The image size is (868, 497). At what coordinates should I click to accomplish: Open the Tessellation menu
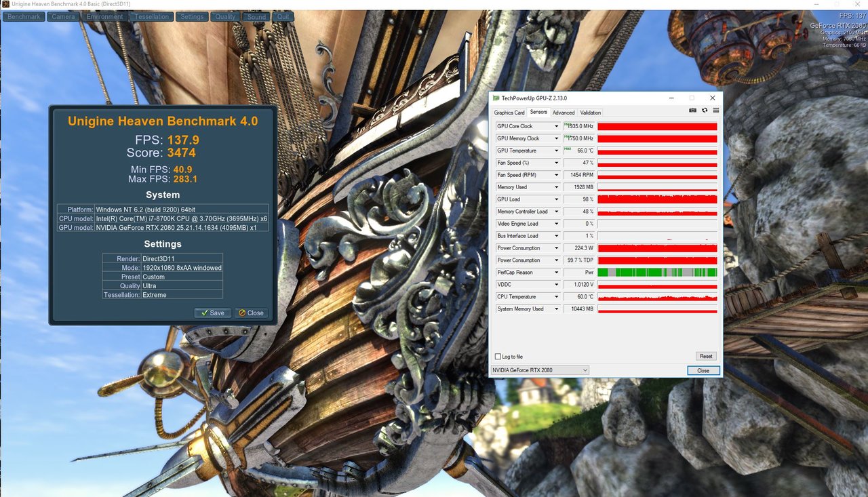(x=152, y=17)
